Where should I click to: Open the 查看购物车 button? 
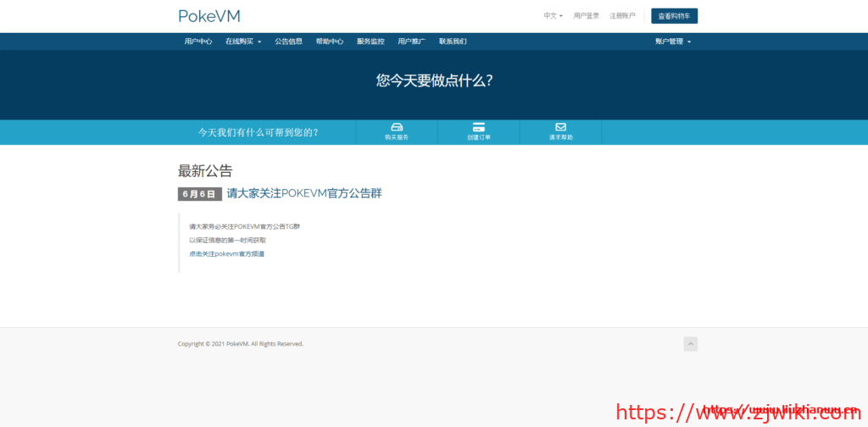[x=674, y=16]
